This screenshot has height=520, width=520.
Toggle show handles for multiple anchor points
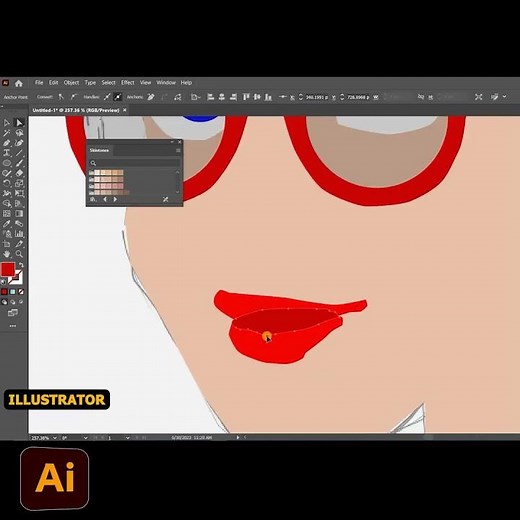click(107, 97)
